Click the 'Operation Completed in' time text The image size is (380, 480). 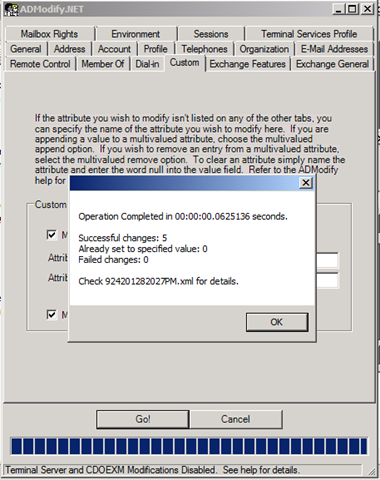(x=183, y=217)
